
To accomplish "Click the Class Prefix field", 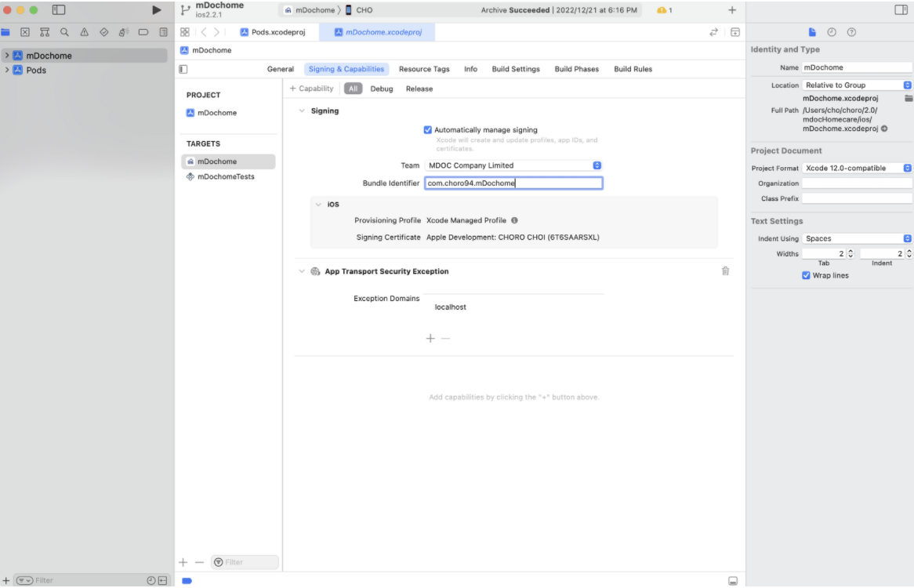I will click(x=857, y=198).
